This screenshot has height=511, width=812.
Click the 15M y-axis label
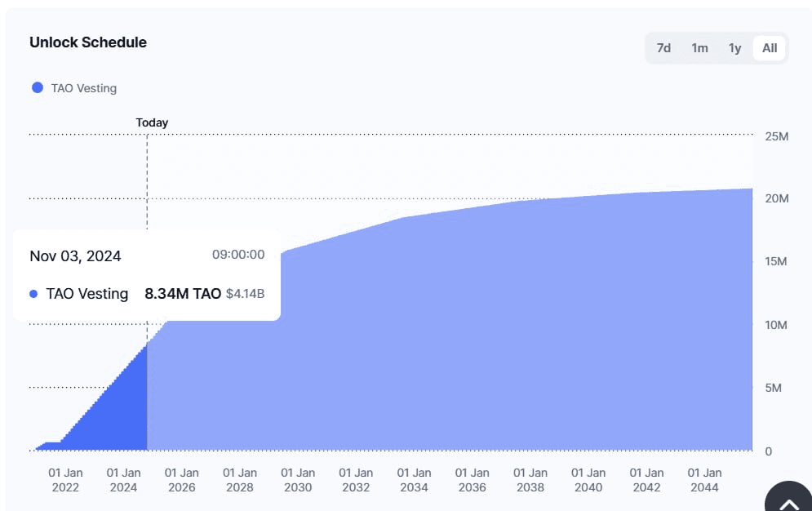click(776, 261)
